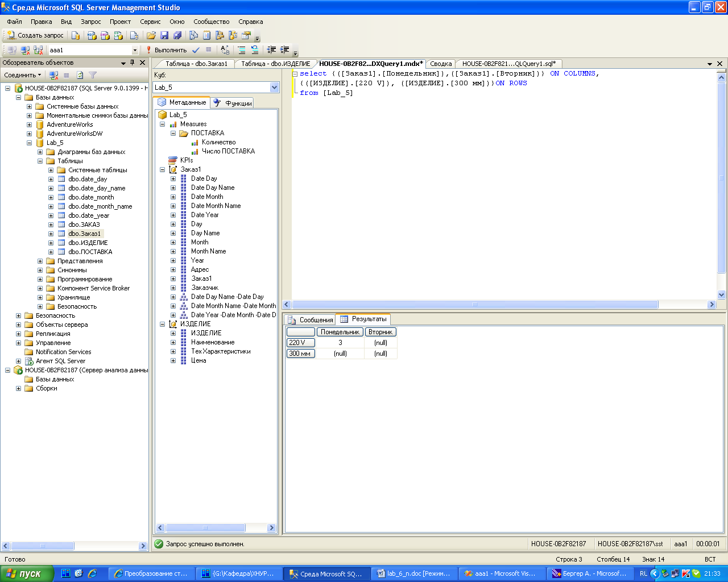Open the Registered Servers window icon

194,35
